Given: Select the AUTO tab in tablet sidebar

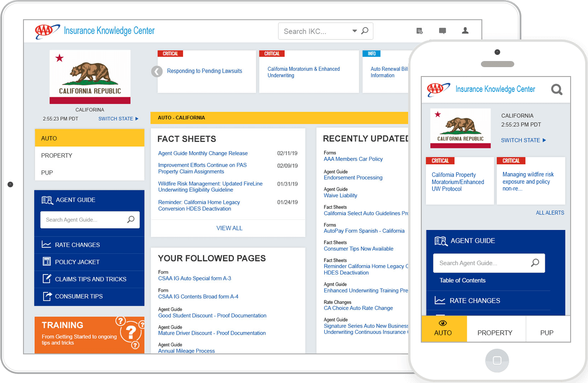Looking at the screenshot, I should [x=89, y=138].
